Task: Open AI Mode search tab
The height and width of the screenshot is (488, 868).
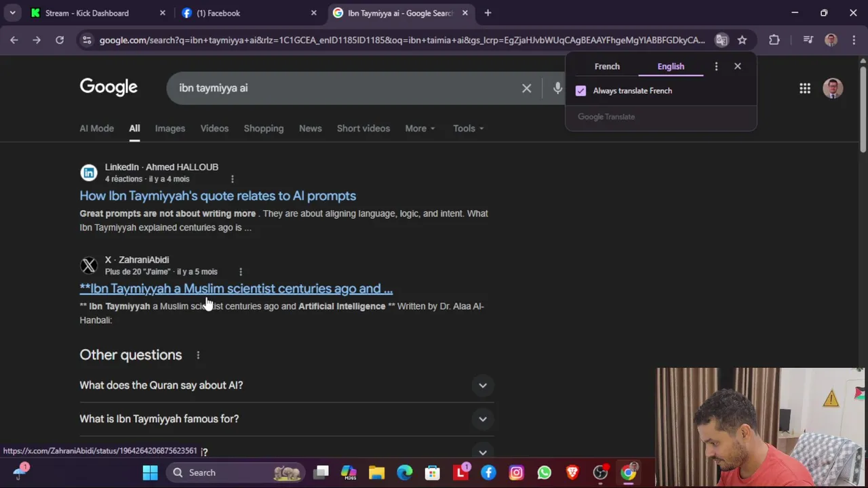Action: [97, 128]
